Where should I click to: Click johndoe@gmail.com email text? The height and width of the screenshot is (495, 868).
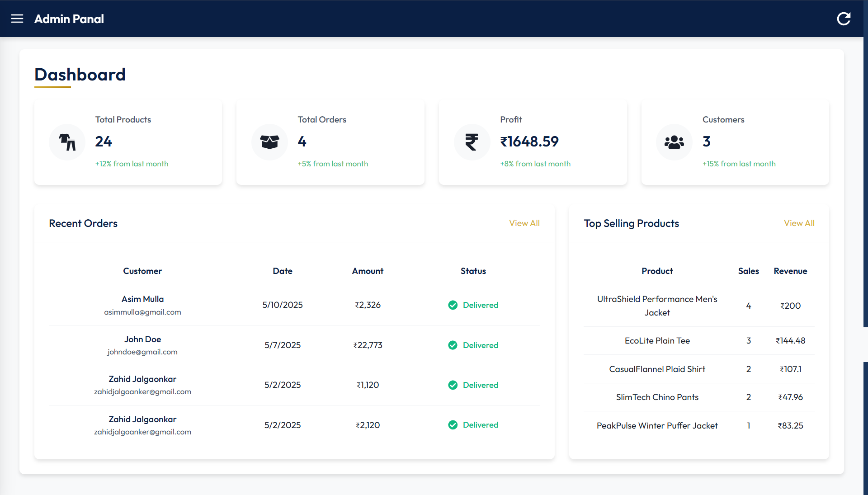click(x=142, y=352)
